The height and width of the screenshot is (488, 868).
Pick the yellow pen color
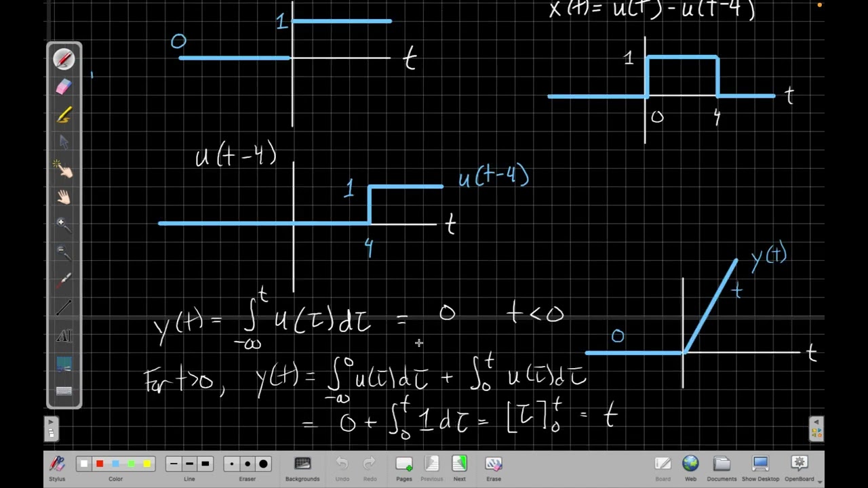tap(146, 464)
